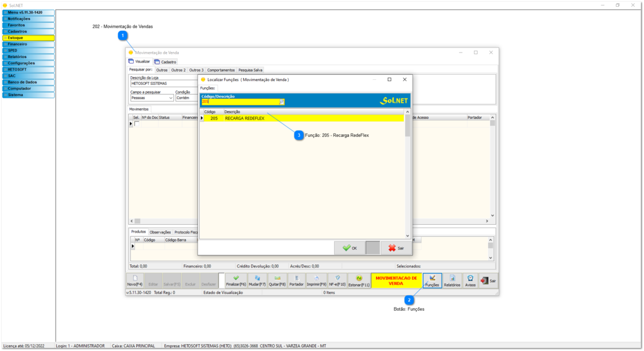644x351 pixels.
Task: Click the Nº do Doc column header
Action: point(150,118)
